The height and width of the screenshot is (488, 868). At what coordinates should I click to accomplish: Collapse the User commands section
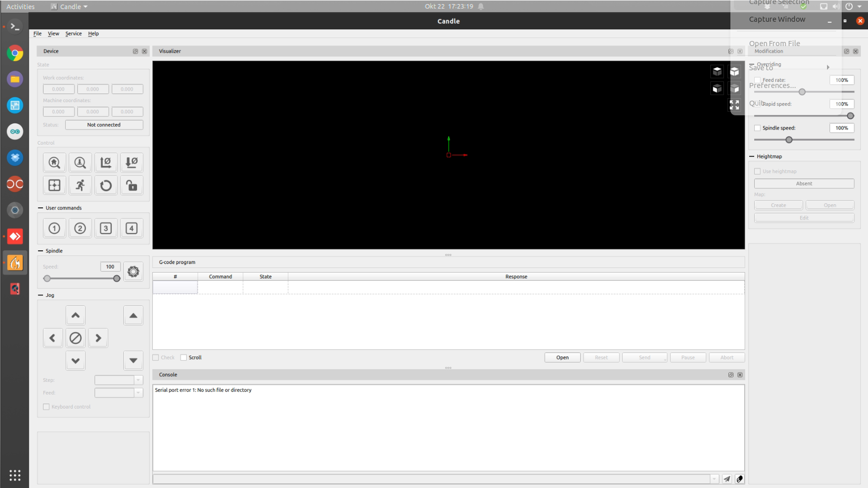pyautogui.click(x=40, y=208)
